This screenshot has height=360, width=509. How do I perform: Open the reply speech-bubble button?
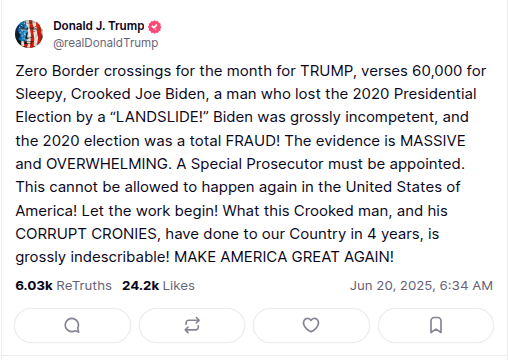point(72,325)
